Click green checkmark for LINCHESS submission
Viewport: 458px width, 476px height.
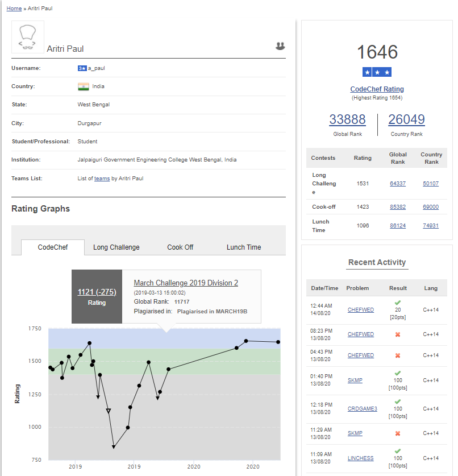(x=398, y=451)
